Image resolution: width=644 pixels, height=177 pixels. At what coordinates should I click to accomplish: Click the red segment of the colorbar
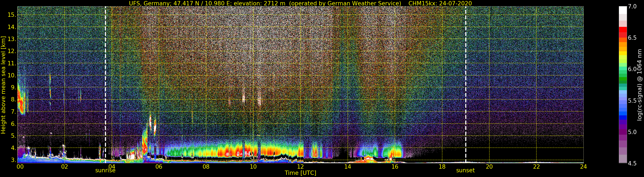pos(623,30)
